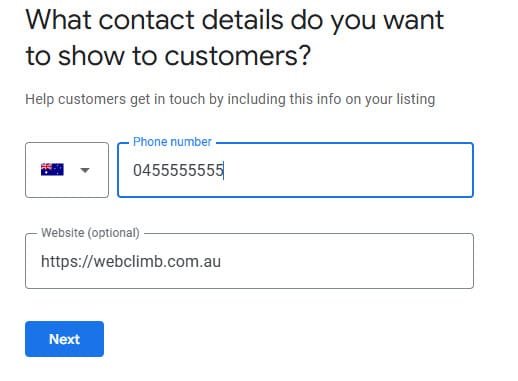The width and height of the screenshot is (518, 381).
Task: Expand the country code dropdown arrow
Action: [x=85, y=170]
